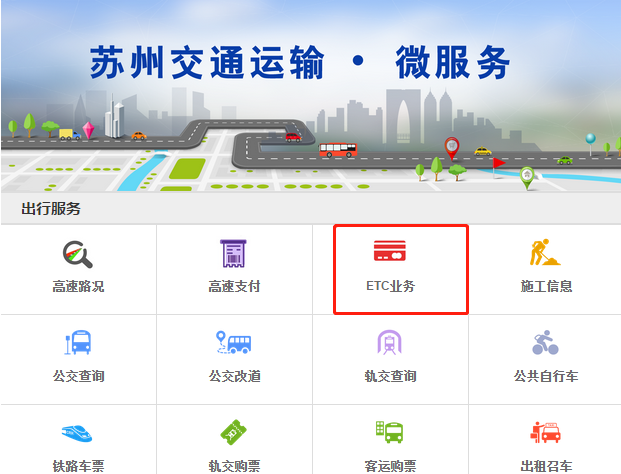
Task: Click the red map pin in the banner
Action: [x=451, y=148]
